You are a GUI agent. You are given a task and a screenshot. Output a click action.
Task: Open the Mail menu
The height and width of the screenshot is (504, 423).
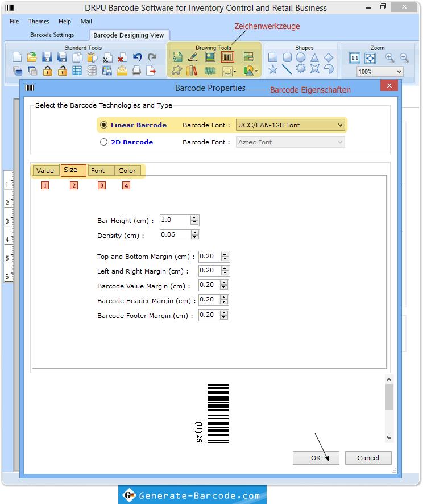(x=86, y=21)
